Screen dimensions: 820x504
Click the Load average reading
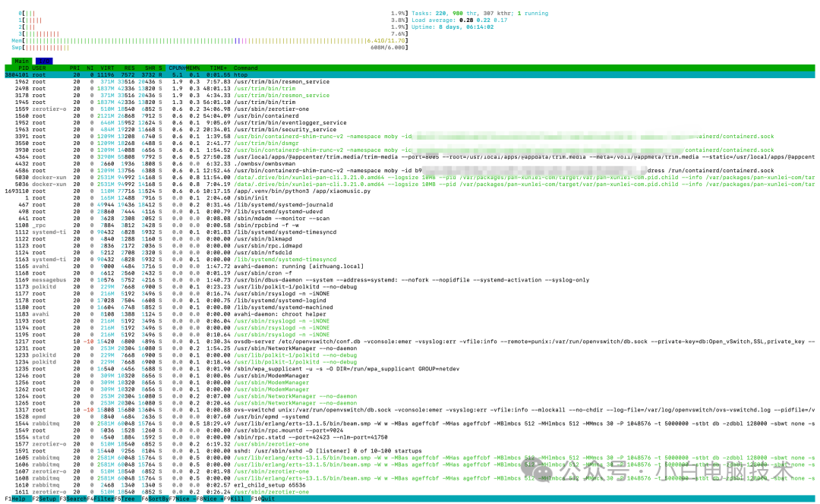tap(459, 20)
